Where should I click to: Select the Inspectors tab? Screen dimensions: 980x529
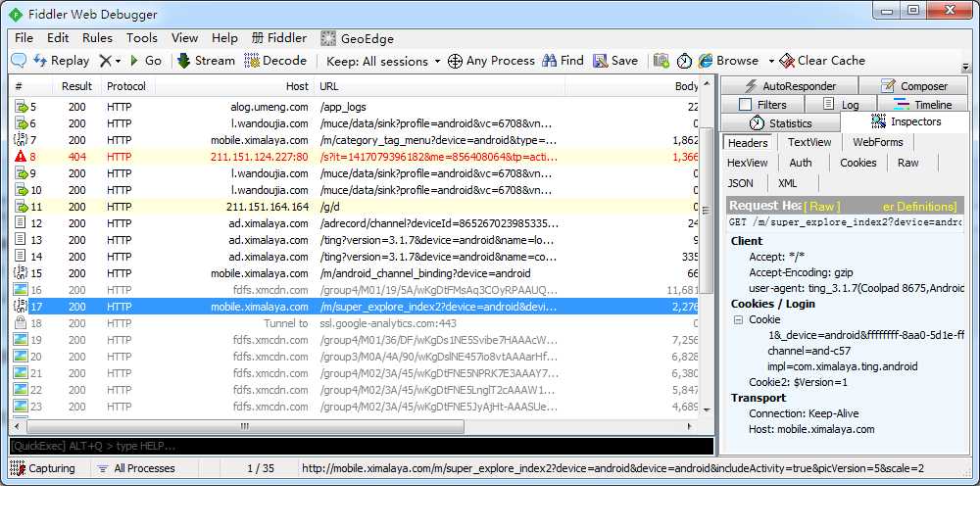(x=906, y=121)
